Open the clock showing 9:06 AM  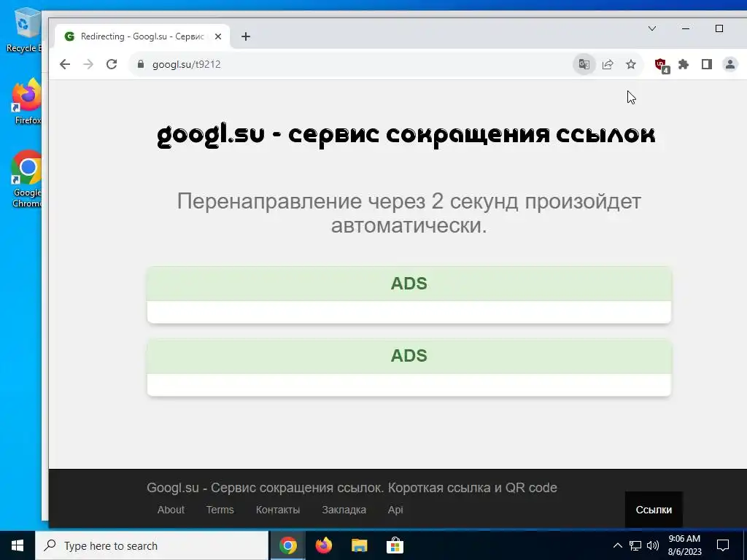(x=684, y=545)
